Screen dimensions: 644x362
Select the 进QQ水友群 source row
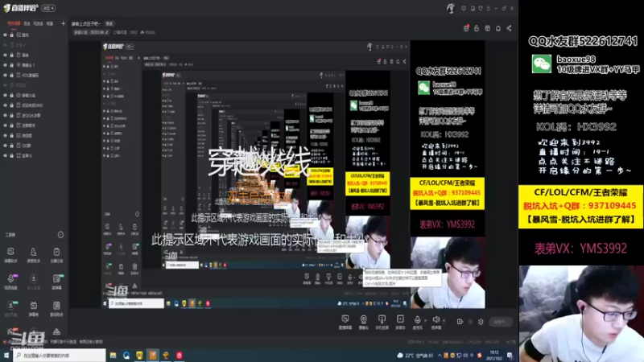33,115
